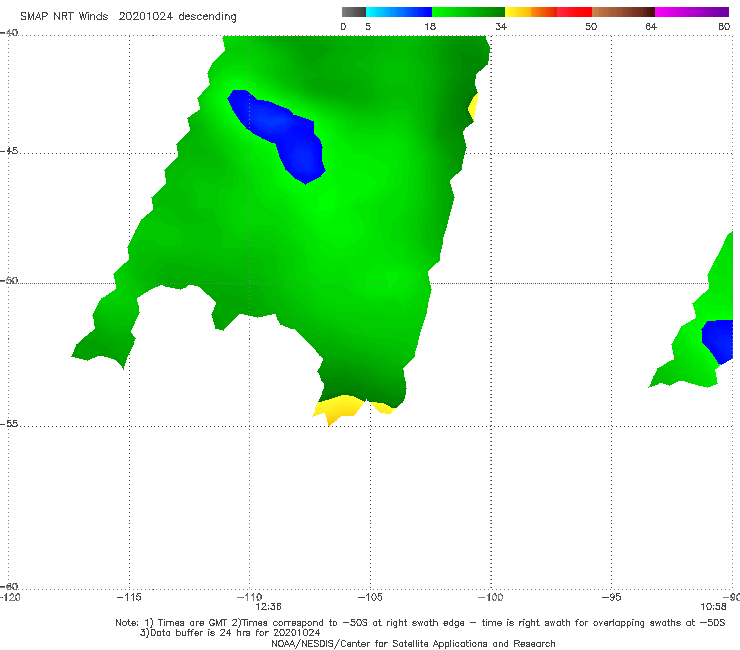740x650 pixels.
Task: Click the longitude label '-105'
Action: [x=370, y=597]
